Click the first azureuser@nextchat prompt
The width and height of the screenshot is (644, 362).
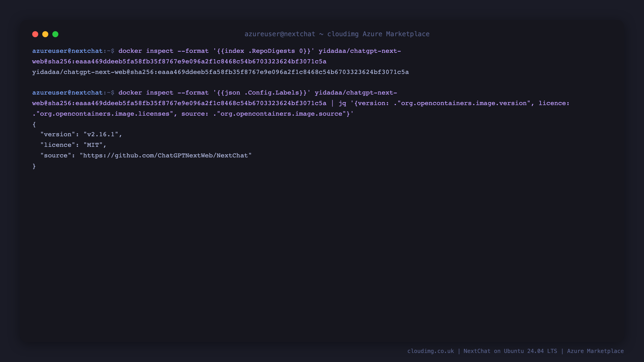67,51
